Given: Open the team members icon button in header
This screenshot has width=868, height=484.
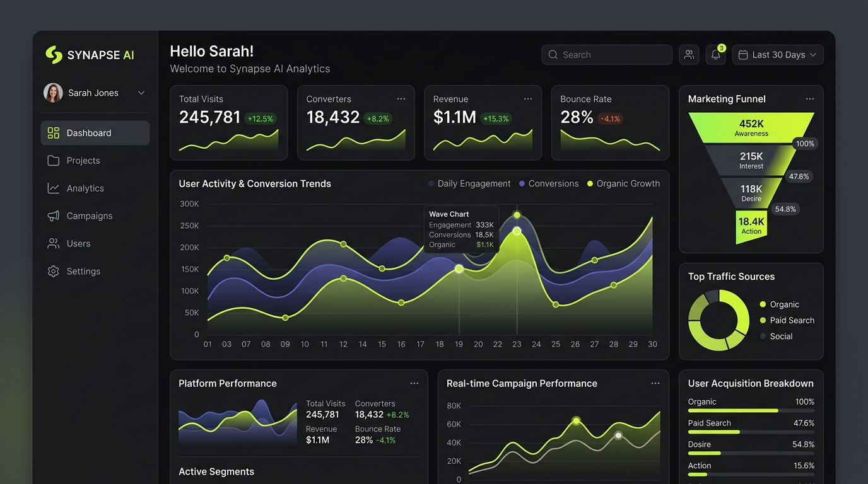Looking at the screenshot, I should 689,55.
